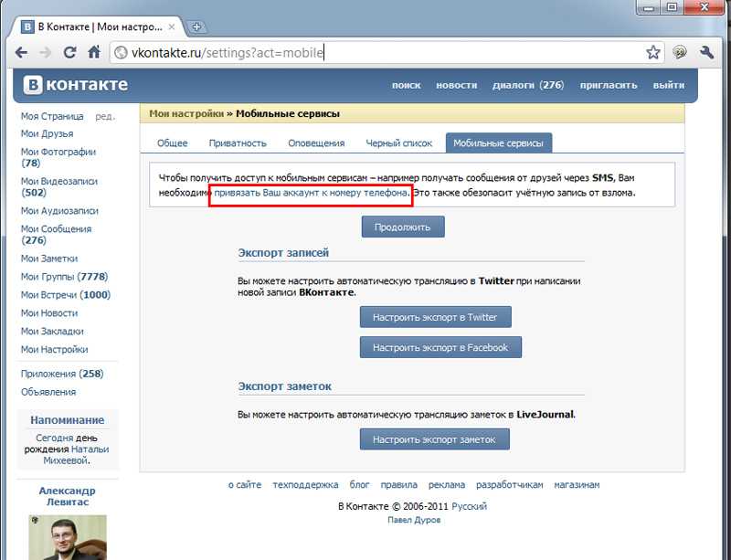
Task: Maximize the browser window
Action: tap(673, 7)
